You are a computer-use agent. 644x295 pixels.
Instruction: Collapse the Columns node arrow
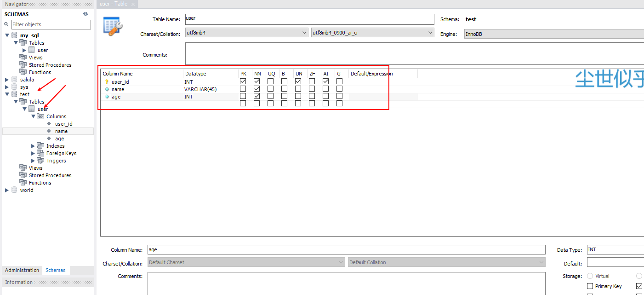(33, 116)
